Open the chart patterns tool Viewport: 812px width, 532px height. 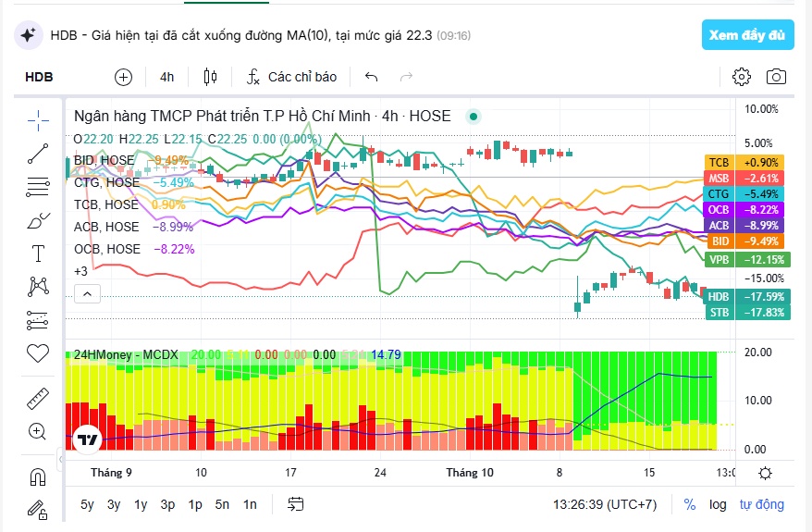38,287
